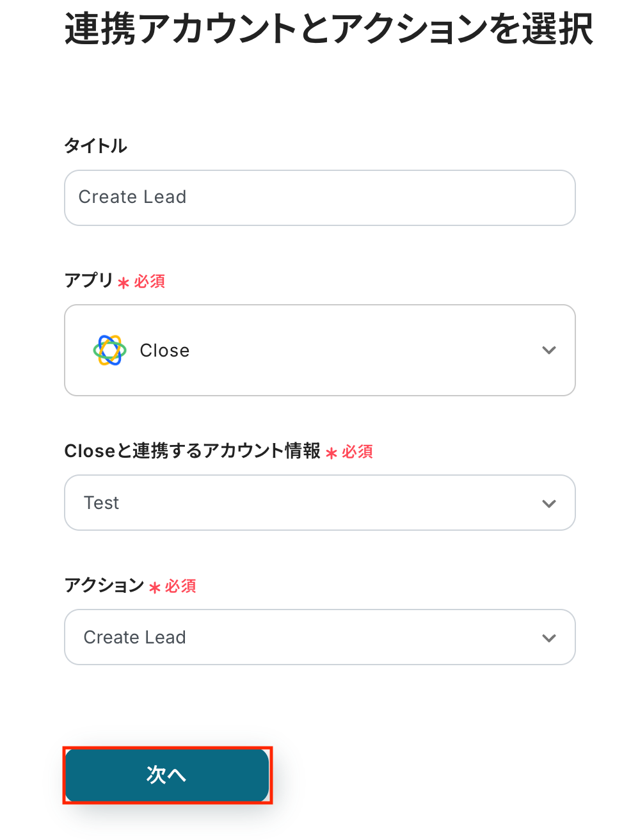This screenshot has height=840, width=631.
Task: Focus the タイトル input containing Create Lead
Action: 320,197
